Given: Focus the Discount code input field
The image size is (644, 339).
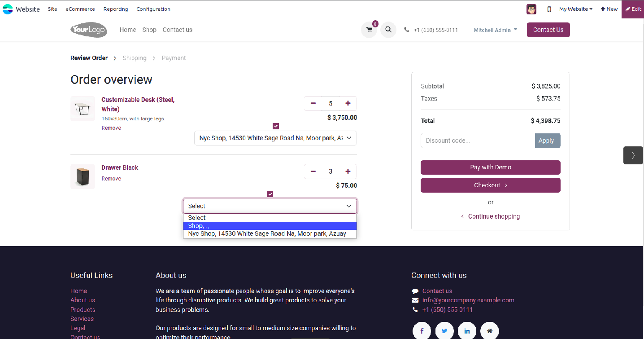Looking at the screenshot, I should click(478, 141).
